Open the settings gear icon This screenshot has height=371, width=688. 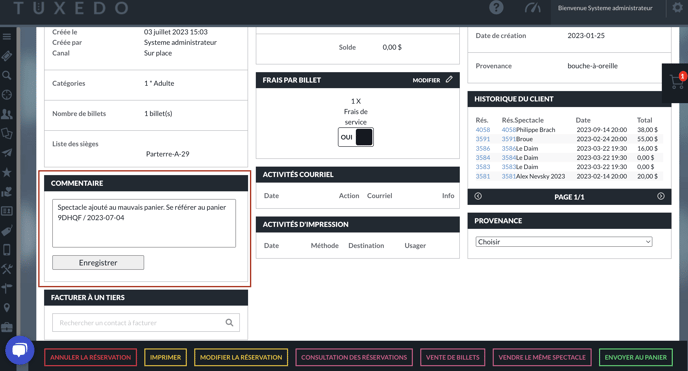(677, 8)
